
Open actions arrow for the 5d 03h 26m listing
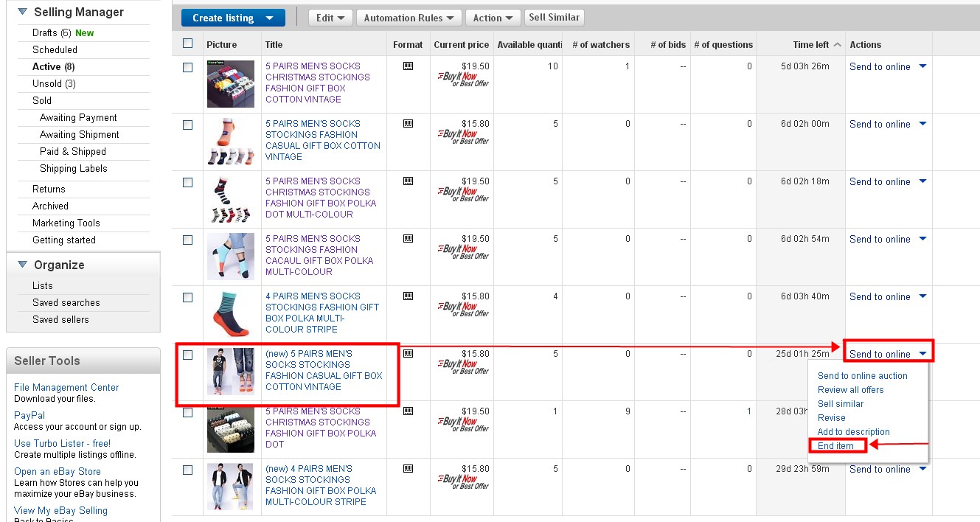pos(922,66)
